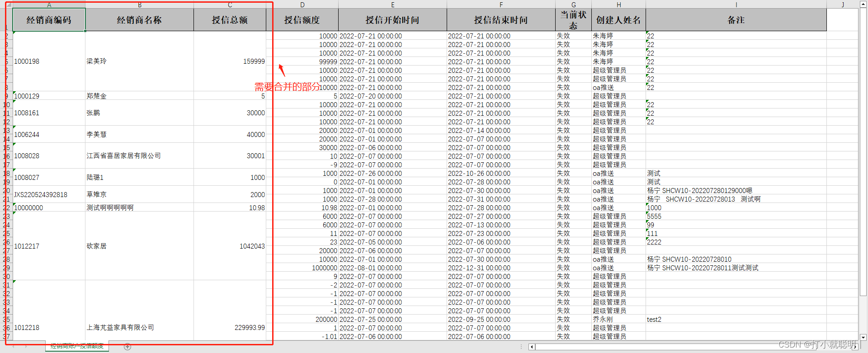Viewport: 868px width, 353px height.
Task: Select remark 杨宁 SHCW10-20220728010
Action: [736, 259]
